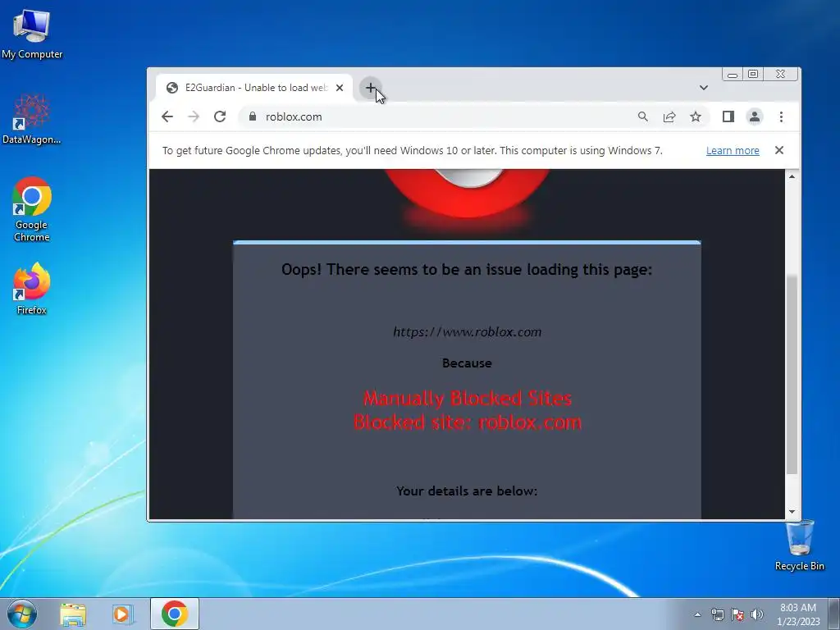Image resolution: width=840 pixels, height=630 pixels.
Task: Click the 'Your details are below:' text
Action: click(467, 491)
